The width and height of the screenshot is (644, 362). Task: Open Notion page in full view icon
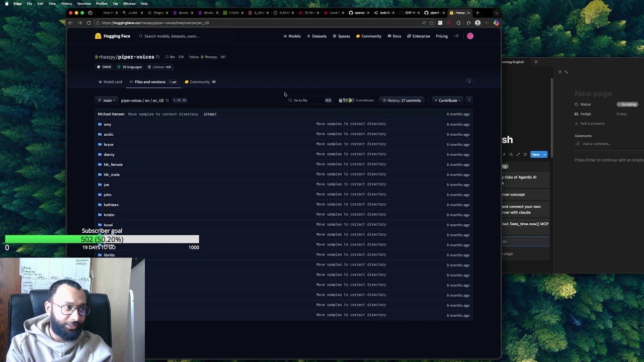pyautogui.click(x=566, y=72)
